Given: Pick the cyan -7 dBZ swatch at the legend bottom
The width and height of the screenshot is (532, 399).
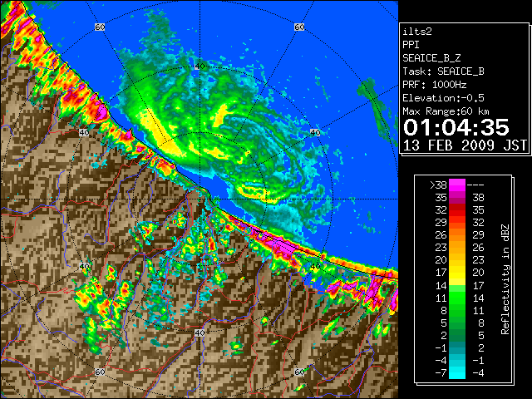Looking at the screenshot, I should click(457, 373).
